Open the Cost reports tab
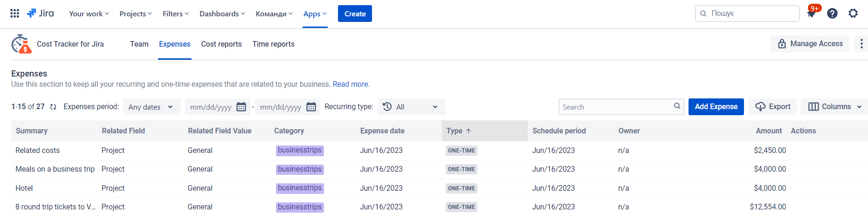Viewport: 868px width, 215px height. (221, 44)
